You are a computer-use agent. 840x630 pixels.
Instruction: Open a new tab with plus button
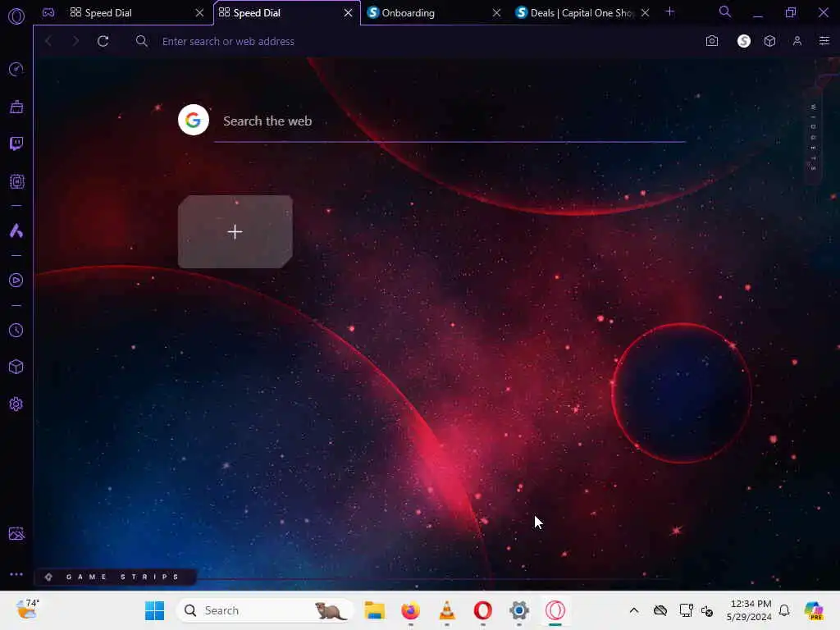[x=669, y=11]
